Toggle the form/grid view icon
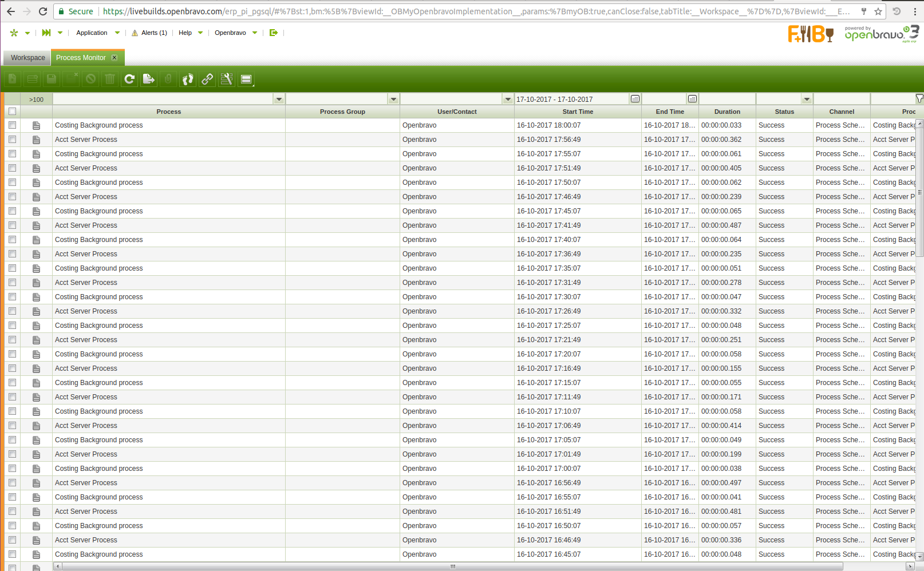Viewport: 924px width, 571px height. [x=246, y=80]
